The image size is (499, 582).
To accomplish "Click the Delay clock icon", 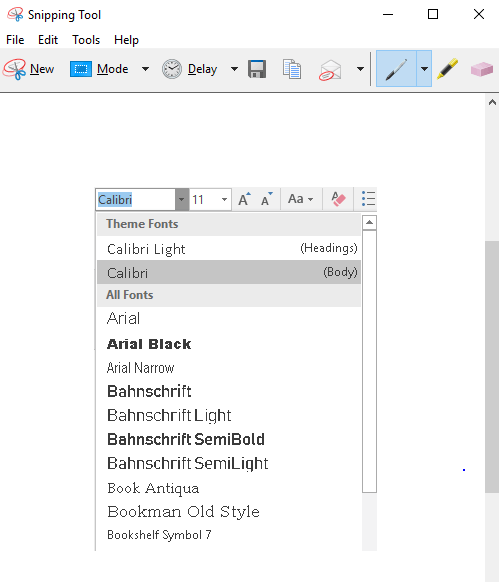I will pyautogui.click(x=172, y=69).
